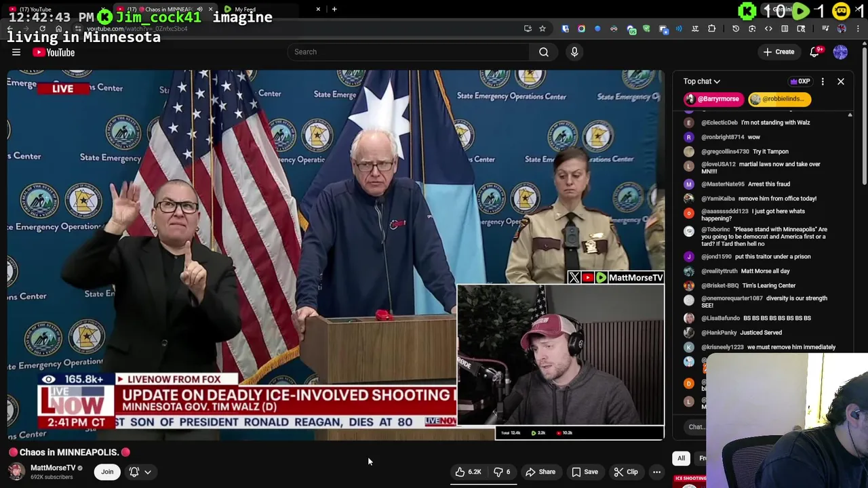Like the video (6.2K thumbs up)
Image resolution: width=868 pixels, height=488 pixels.
[x=468, y=472]
